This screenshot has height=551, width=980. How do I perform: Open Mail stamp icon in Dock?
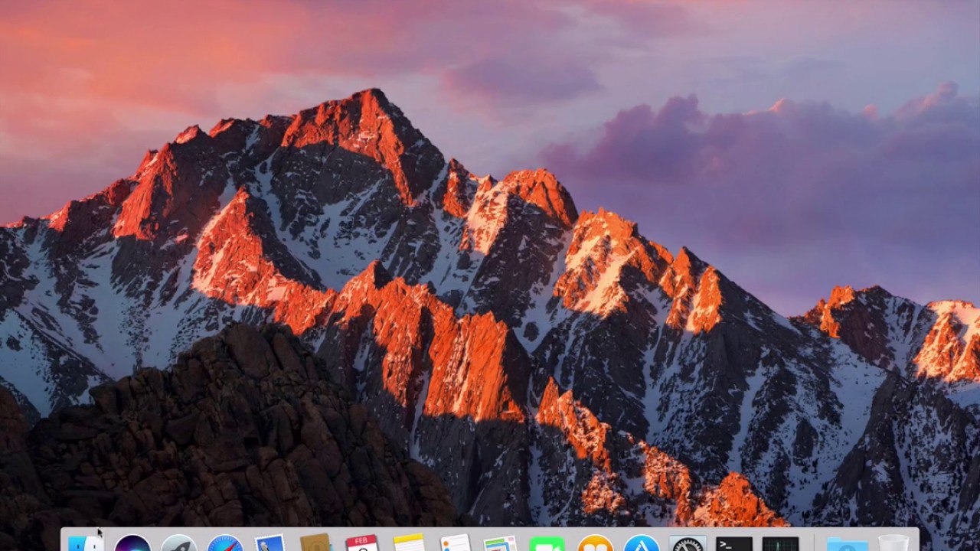tap(270, 543)
